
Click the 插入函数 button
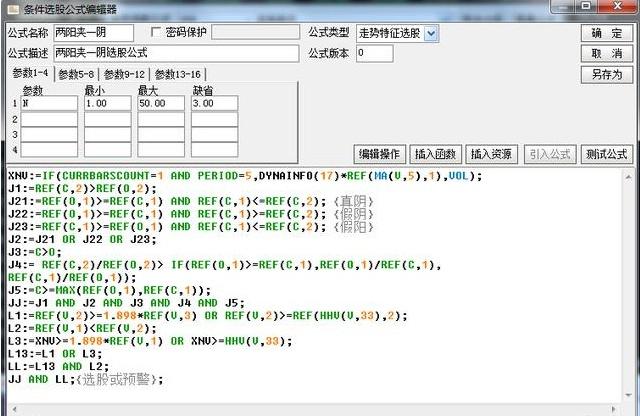435,154
